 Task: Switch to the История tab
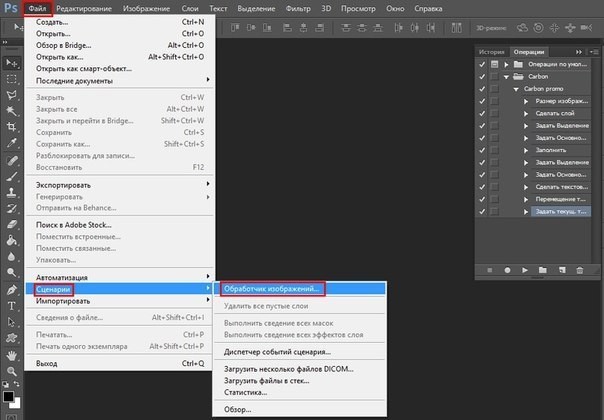pyautogui.click(x=492, y=52)
